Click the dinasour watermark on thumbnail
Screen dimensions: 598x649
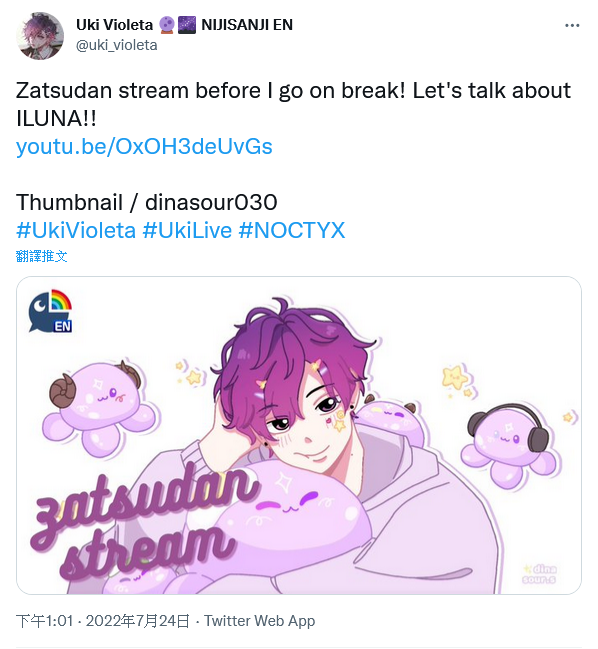click(539, 574)
